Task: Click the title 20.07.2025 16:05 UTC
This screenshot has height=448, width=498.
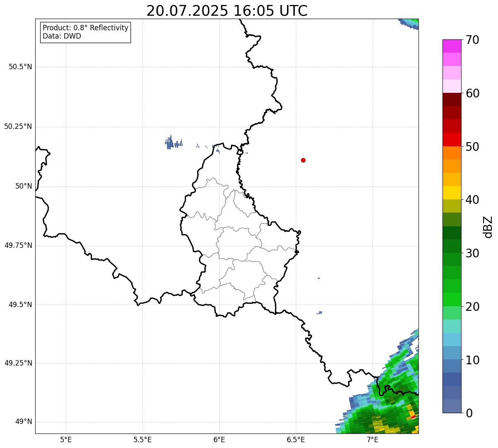Action: 227,11
